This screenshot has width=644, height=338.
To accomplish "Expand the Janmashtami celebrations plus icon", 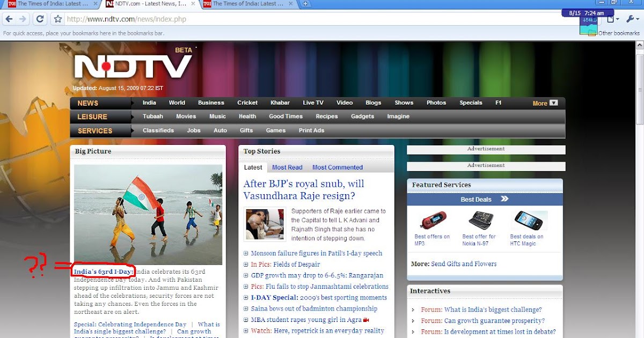I will click(x=246, y=286).
